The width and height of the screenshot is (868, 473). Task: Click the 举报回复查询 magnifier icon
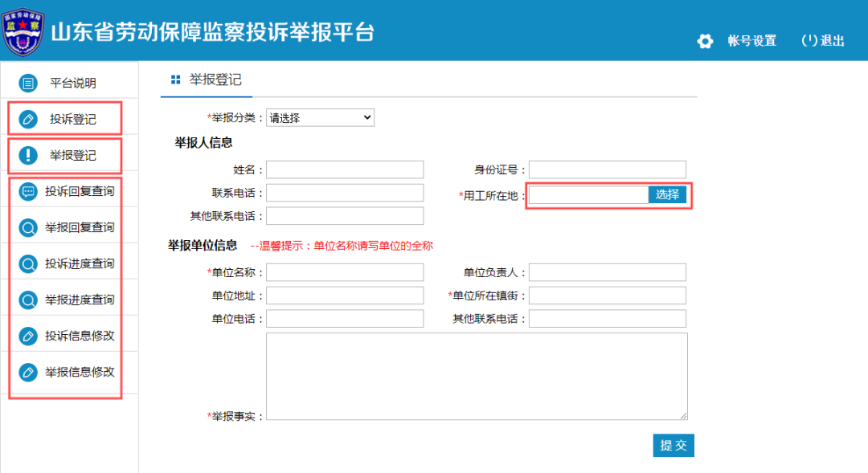(x=29, y=227)
